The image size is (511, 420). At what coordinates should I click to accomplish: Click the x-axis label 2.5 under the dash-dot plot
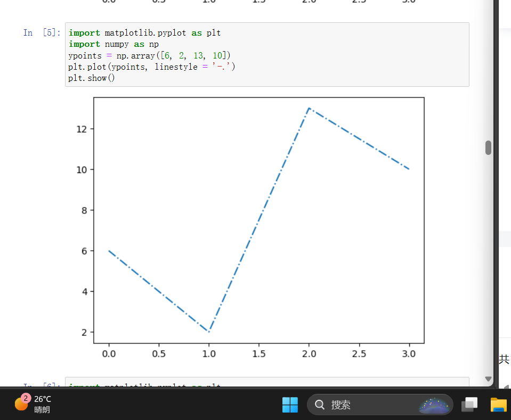[359, 353]
